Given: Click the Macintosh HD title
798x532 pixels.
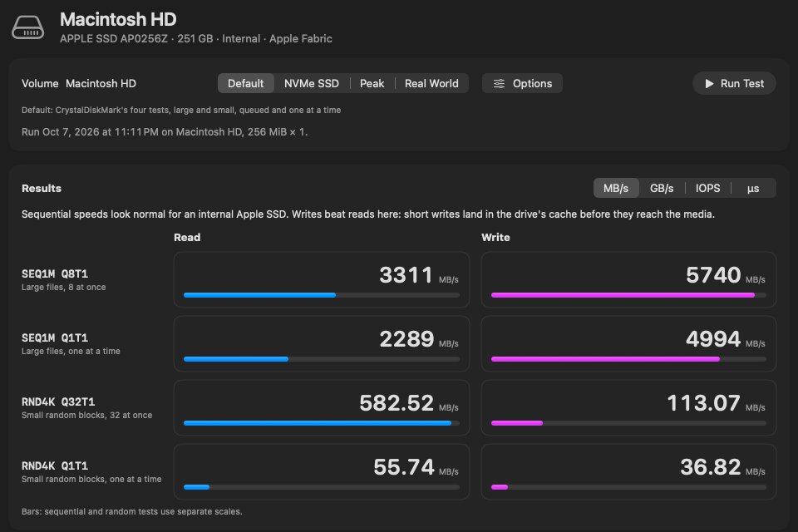Looking at the screenshot, I should tap(118, 19).
